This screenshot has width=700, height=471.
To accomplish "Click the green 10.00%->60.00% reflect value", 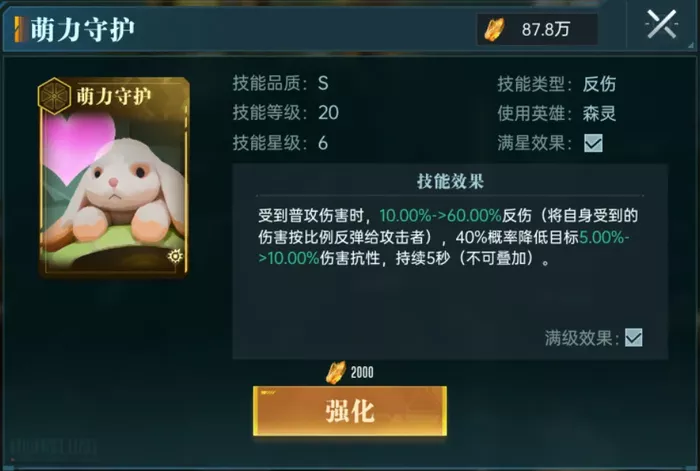I will tap(440, 216).
